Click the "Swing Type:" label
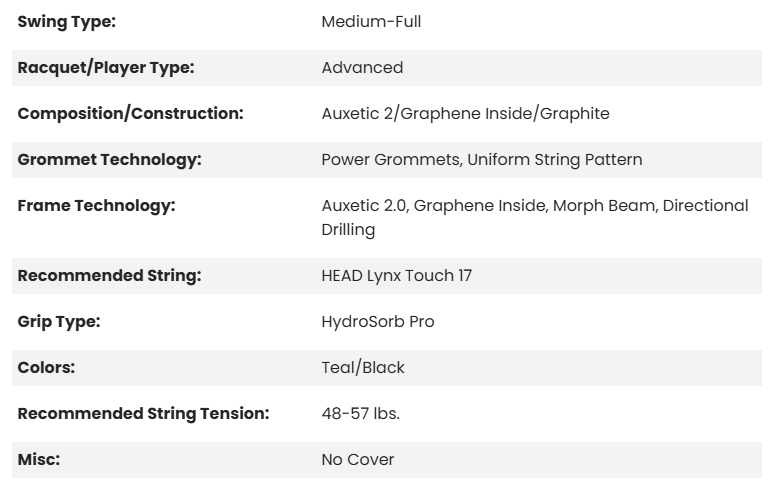 click(x=67, y=22)
